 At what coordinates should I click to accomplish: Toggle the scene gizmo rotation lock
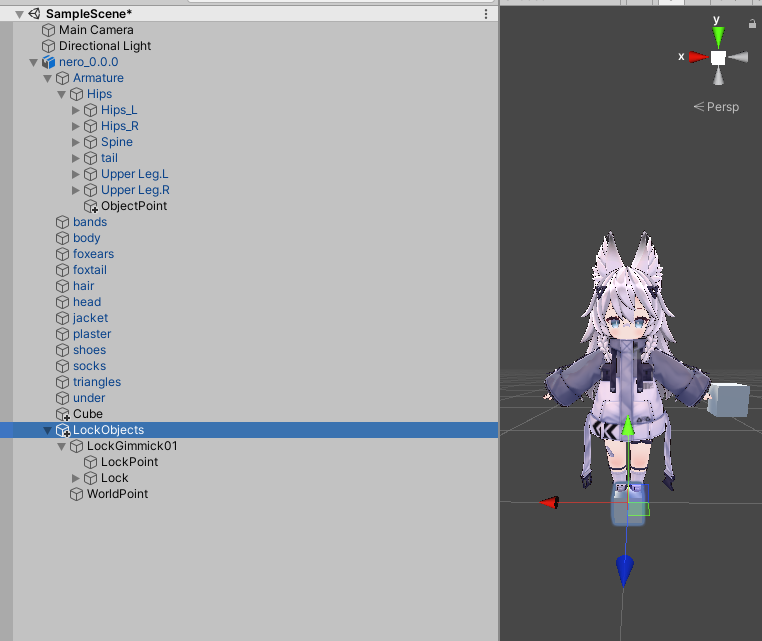click(x=752, y=23)
